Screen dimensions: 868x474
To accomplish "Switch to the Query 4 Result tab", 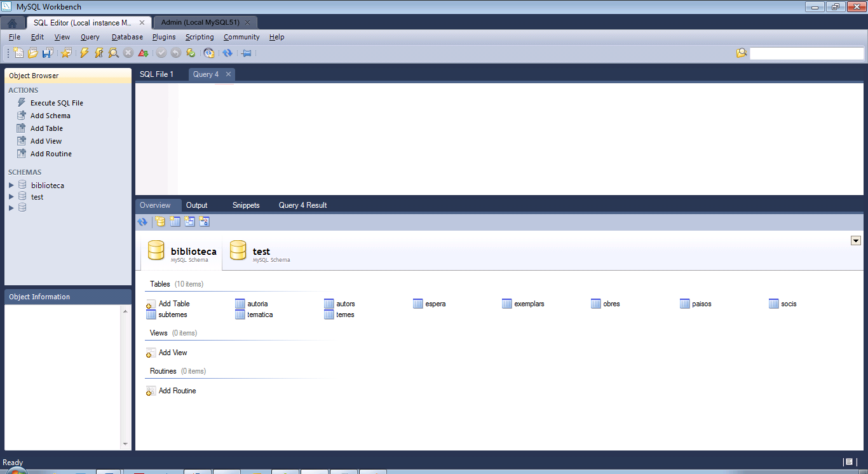I will click(x=302, y=205).
